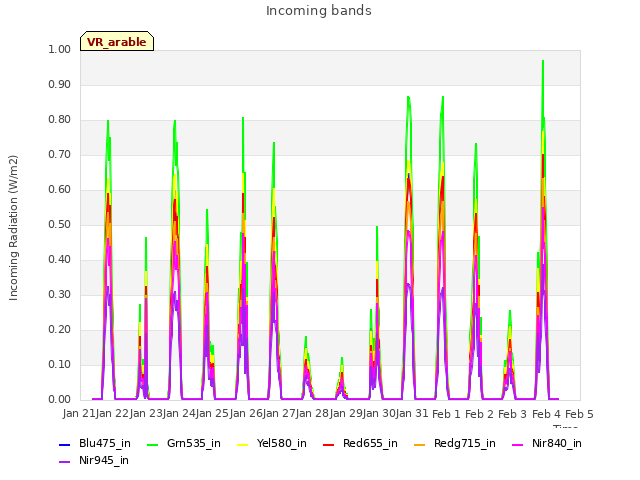The image size is (640, 480).
Task: Click the Jan 28 x-axis date label
Action: click(x=313, y=414)
